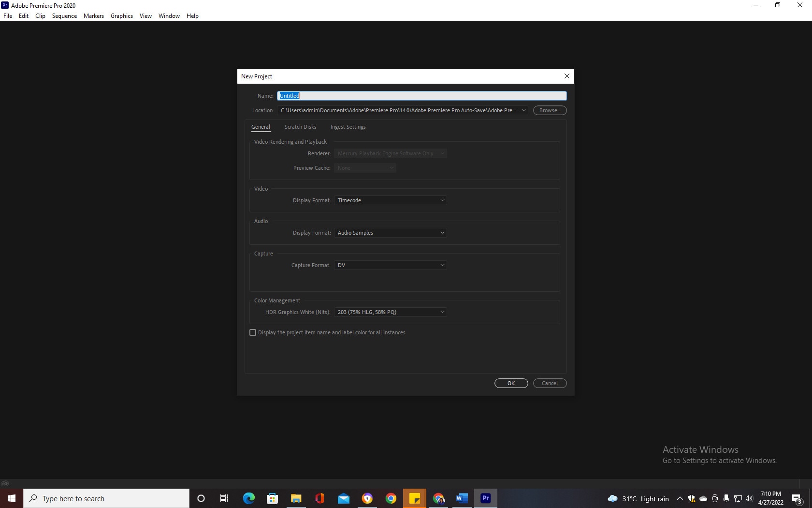812x508 pixels.
Task: Open Sticky Notes from the taskbar
Action: 415,498
